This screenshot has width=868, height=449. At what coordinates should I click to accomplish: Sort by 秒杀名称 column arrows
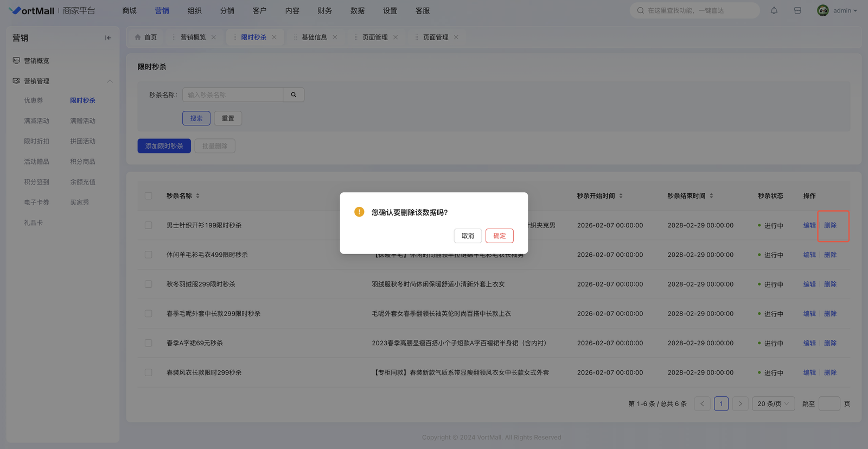pyautogui.click(x=198, y=196)
